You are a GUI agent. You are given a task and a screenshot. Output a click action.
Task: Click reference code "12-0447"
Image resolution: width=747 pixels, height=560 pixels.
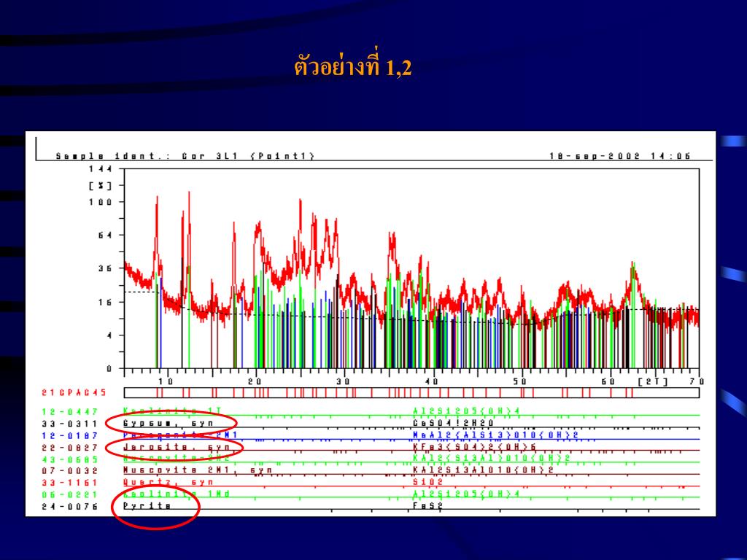[x=69, y=412]
